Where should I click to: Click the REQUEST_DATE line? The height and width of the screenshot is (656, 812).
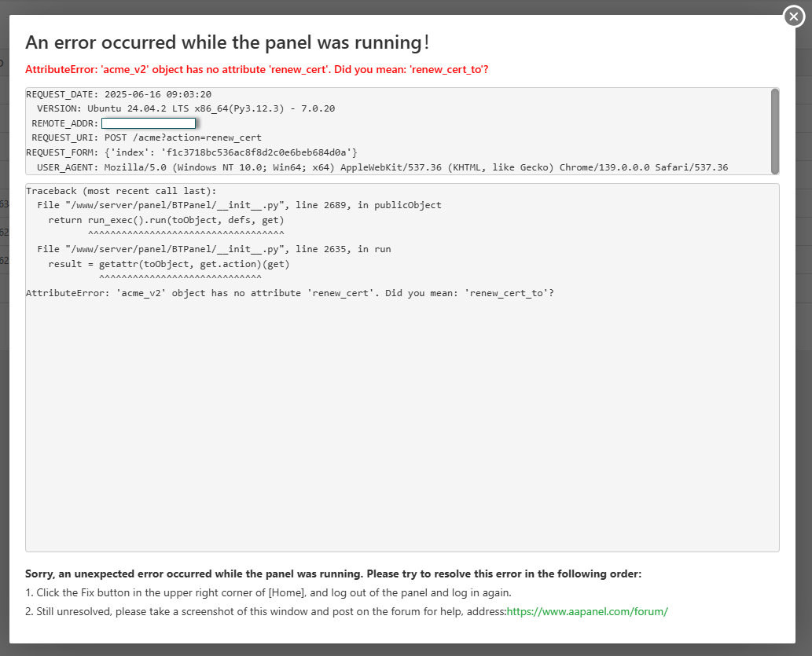[119, 94]
